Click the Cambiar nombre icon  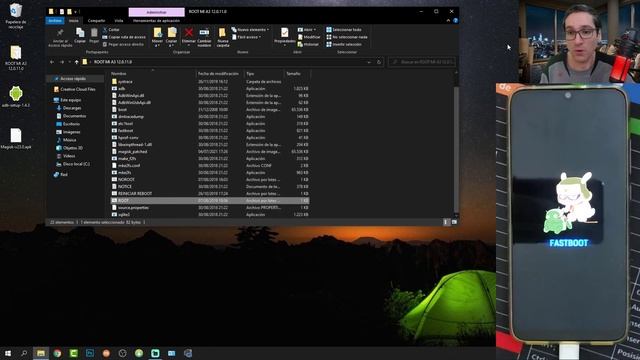point(204,33)
